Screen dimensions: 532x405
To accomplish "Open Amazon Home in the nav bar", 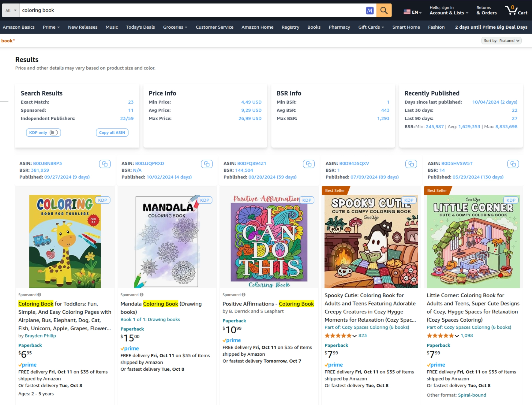I will (257, 27).
